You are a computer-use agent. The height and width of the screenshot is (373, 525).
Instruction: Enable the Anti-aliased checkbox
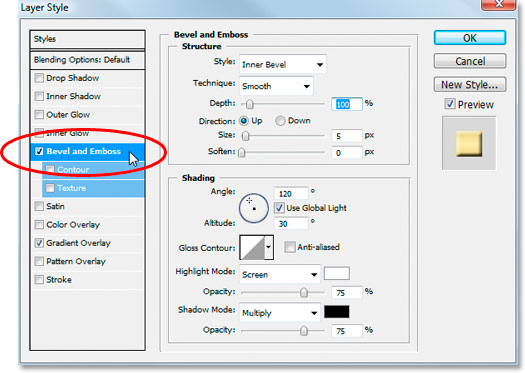tap(289, 247)
